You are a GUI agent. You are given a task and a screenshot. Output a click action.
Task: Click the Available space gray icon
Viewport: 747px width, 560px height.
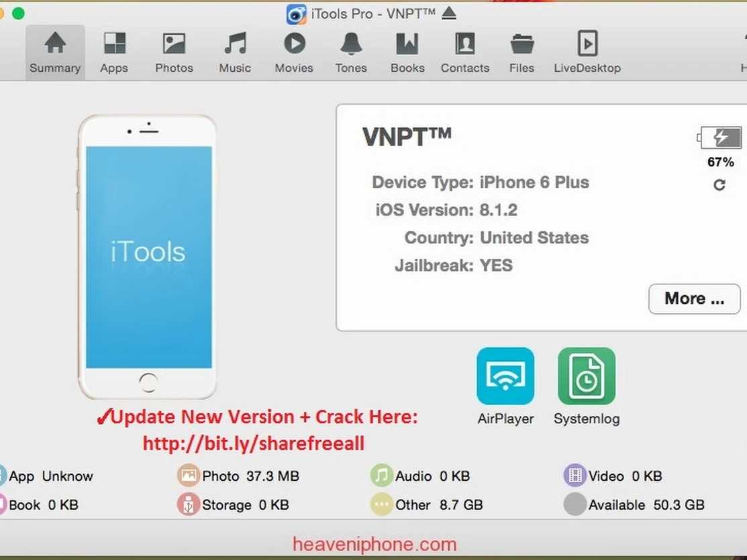[575, 504]
